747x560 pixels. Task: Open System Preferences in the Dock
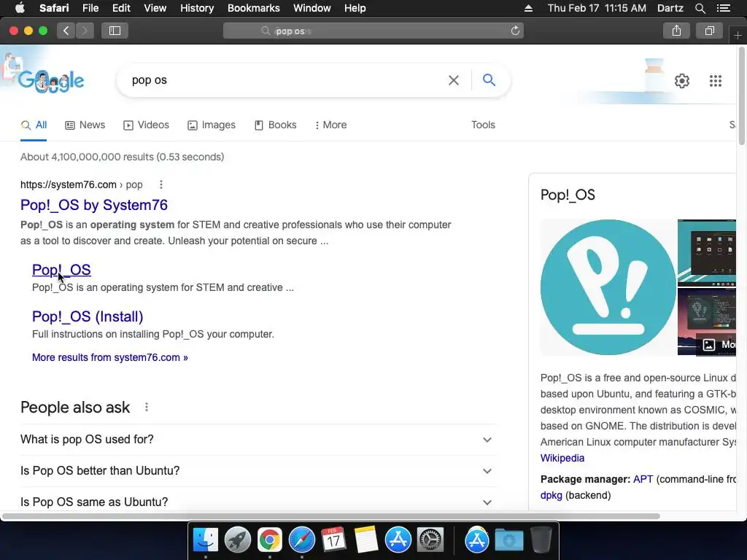[x=430, y=540]
